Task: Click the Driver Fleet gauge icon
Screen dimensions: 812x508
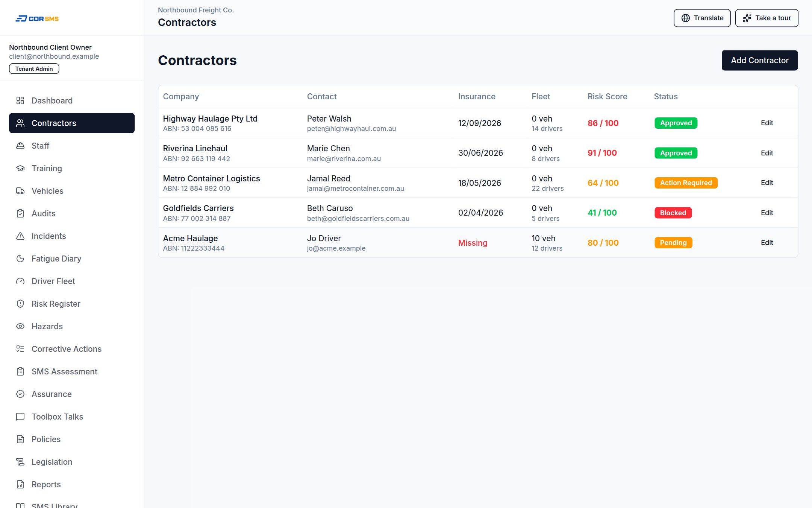Action: (x=20, y=281)
